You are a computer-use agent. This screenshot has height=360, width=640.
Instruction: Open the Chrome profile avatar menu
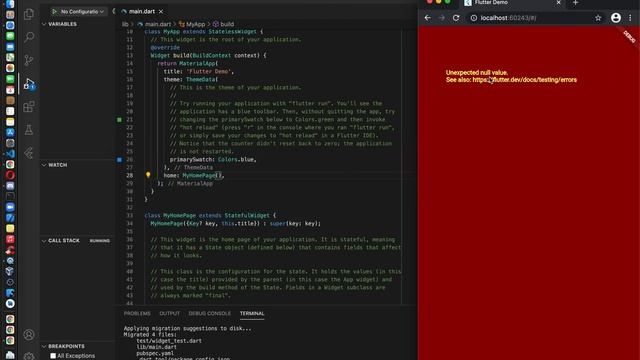616,18
